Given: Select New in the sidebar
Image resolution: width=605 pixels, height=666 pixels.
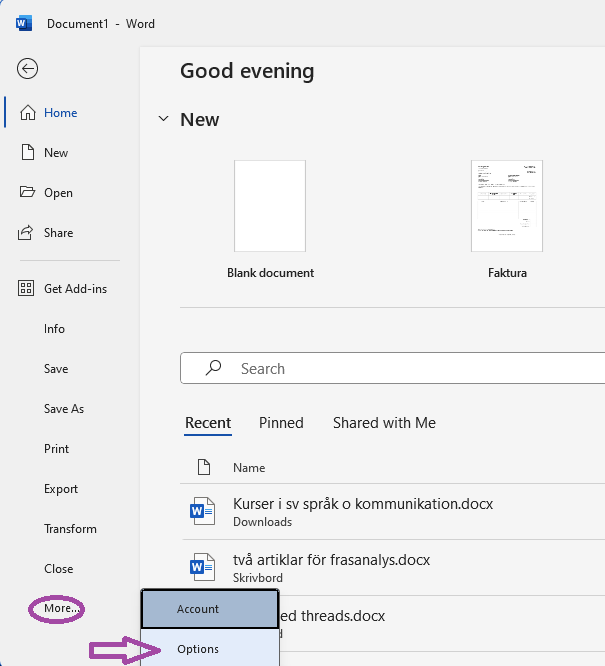Looking at the screenshot, I should pos(56,152).
